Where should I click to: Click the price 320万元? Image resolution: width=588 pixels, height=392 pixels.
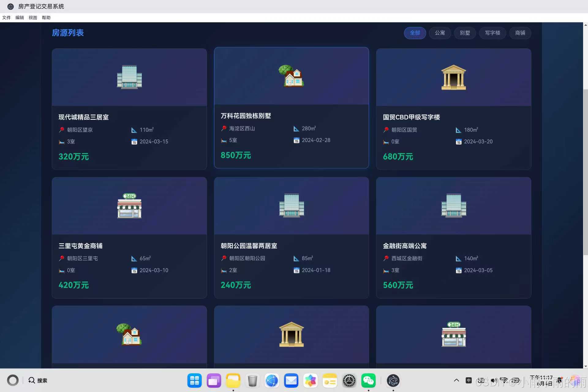coord(73,156)
